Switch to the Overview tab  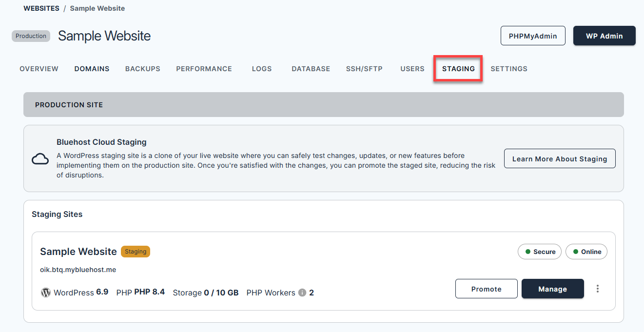(39, 69)
